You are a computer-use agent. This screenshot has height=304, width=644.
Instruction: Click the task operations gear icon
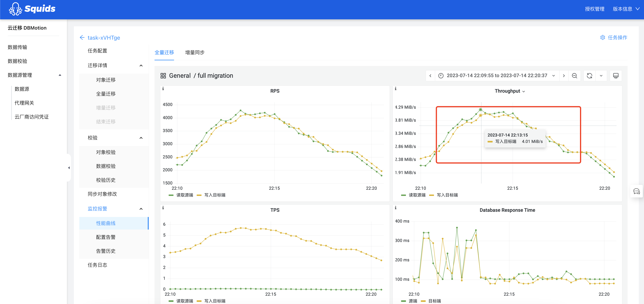tap(603, 38)
